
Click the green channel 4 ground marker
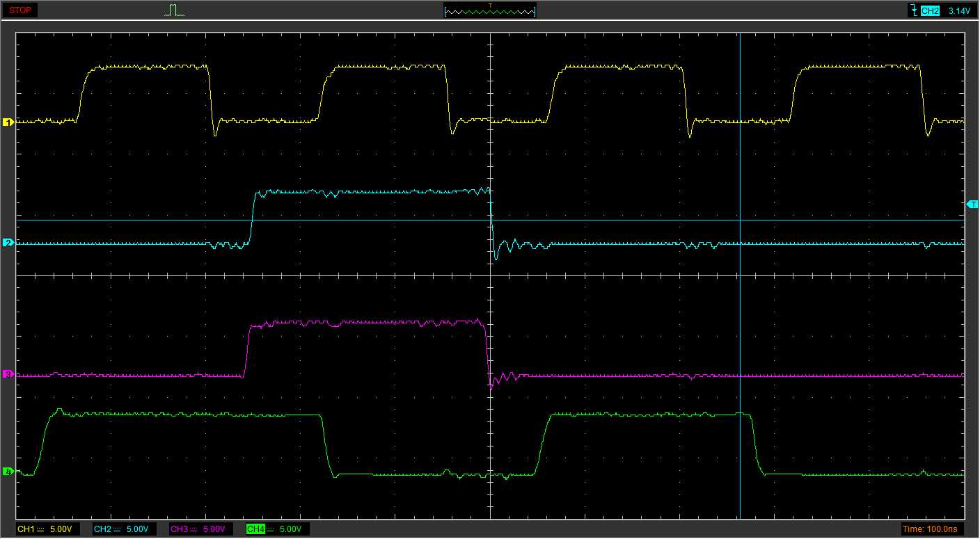pos(8,472)
